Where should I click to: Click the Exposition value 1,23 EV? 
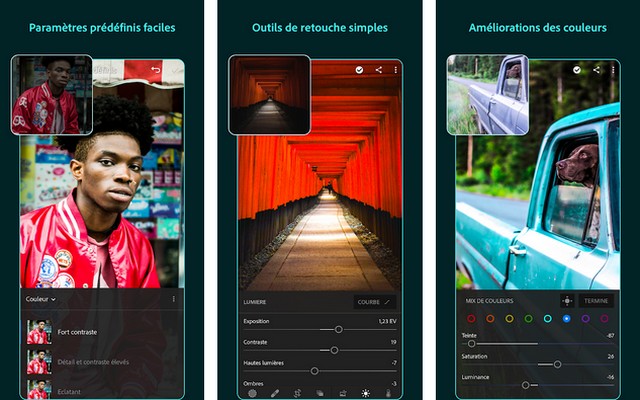[x=387, y=321]
